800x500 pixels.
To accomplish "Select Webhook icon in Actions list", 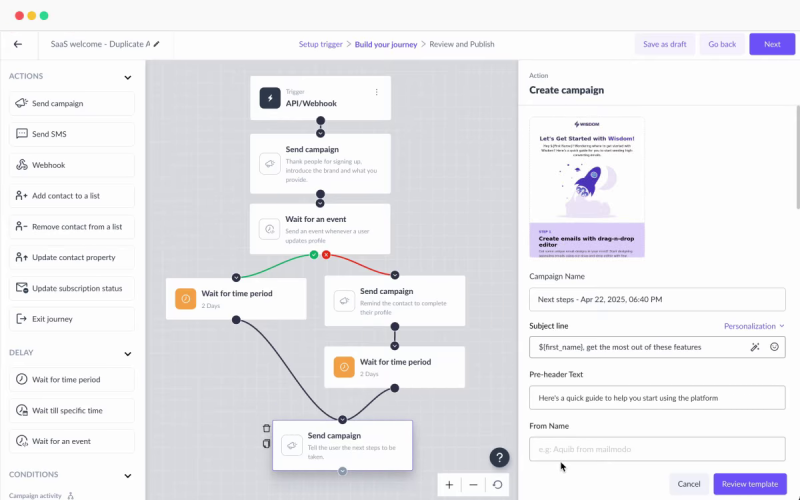I will coord(21,165).
